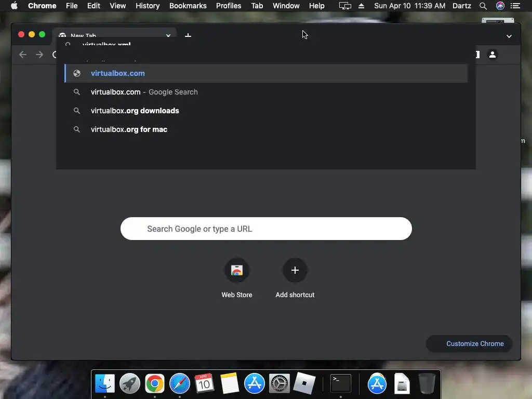Go back with the Chrome back arrow

[23, 55]
